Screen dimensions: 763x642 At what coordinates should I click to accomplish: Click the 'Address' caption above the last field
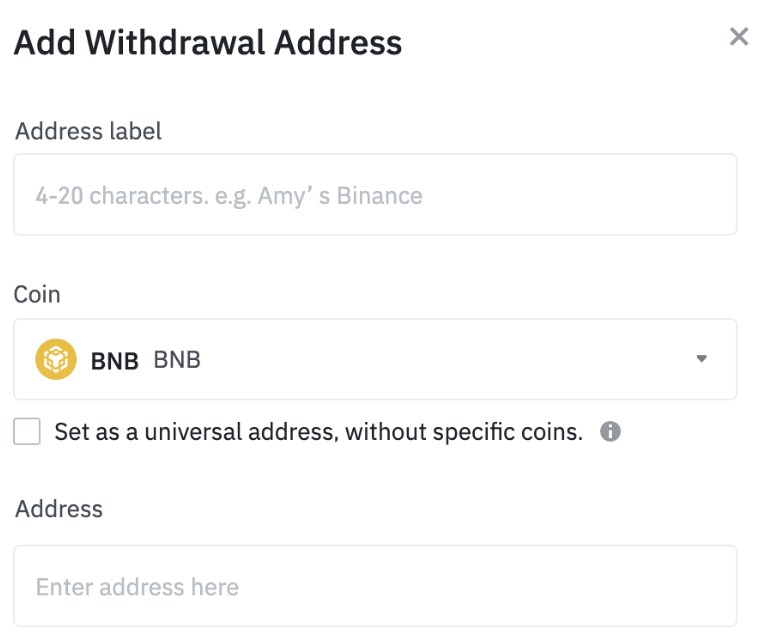(59, 509)
